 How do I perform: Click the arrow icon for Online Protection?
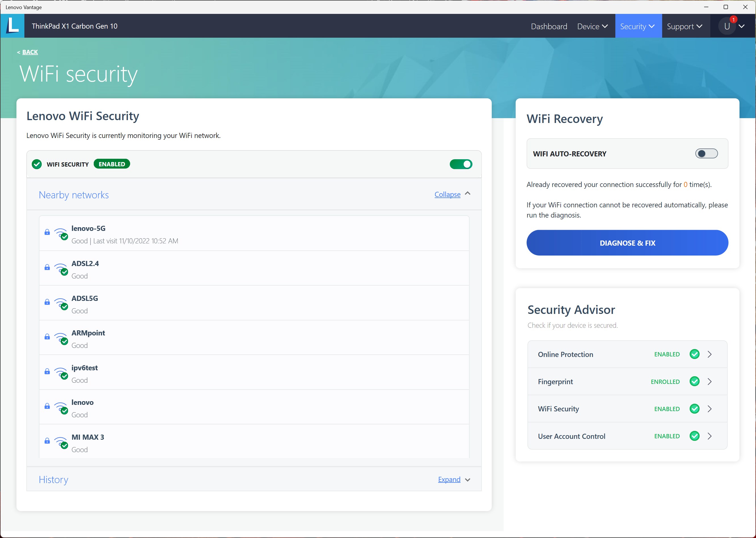click(x=709, y=354)
